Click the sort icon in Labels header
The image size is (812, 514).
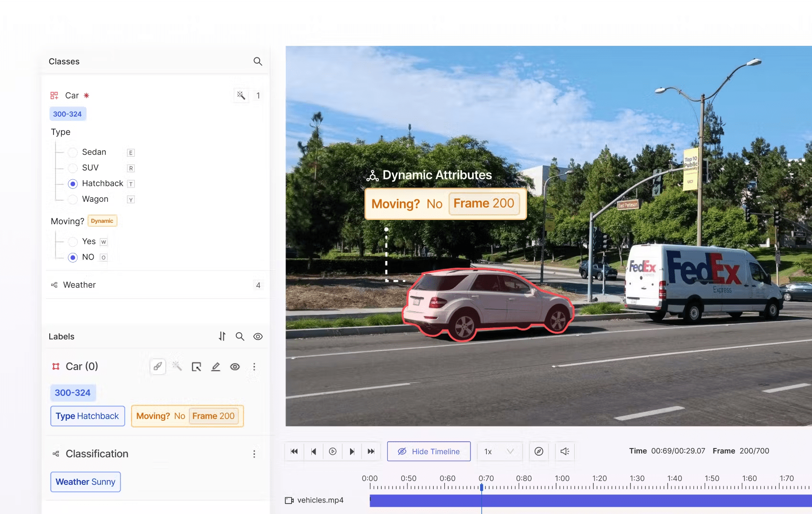pos(222,337)
